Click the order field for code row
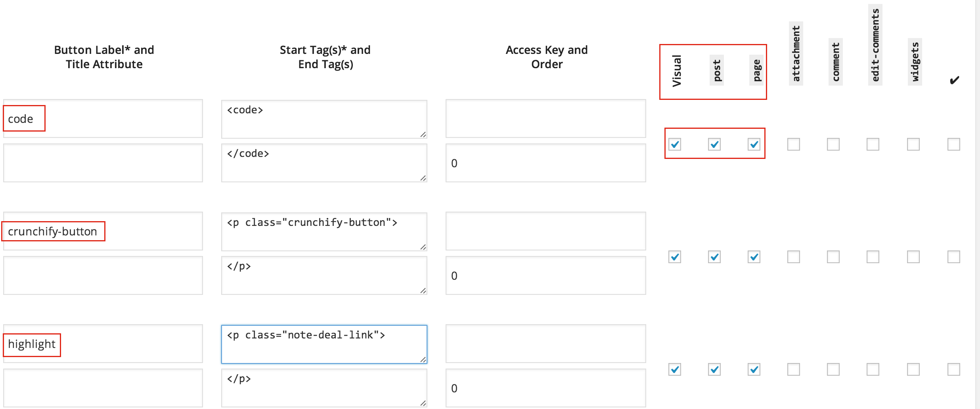This screenshot has width=980, height=409. coord(546,163)
